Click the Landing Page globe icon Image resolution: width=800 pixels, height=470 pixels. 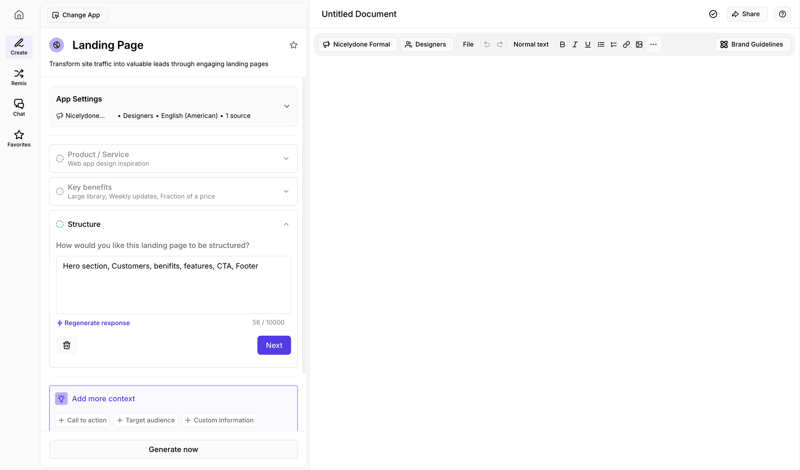pyautogui.click(x=57, y=45)
